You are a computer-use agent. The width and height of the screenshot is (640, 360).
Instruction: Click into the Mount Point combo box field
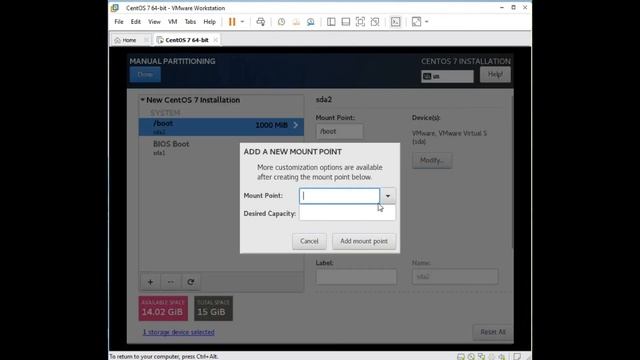pyautogui.click(x=339, y=196)
